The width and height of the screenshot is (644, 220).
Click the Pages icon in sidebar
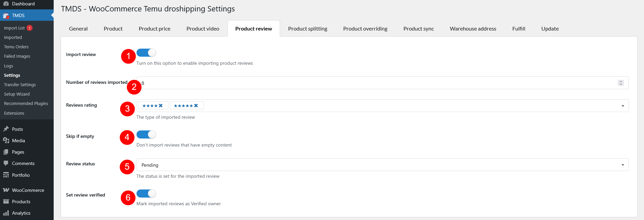6,152
